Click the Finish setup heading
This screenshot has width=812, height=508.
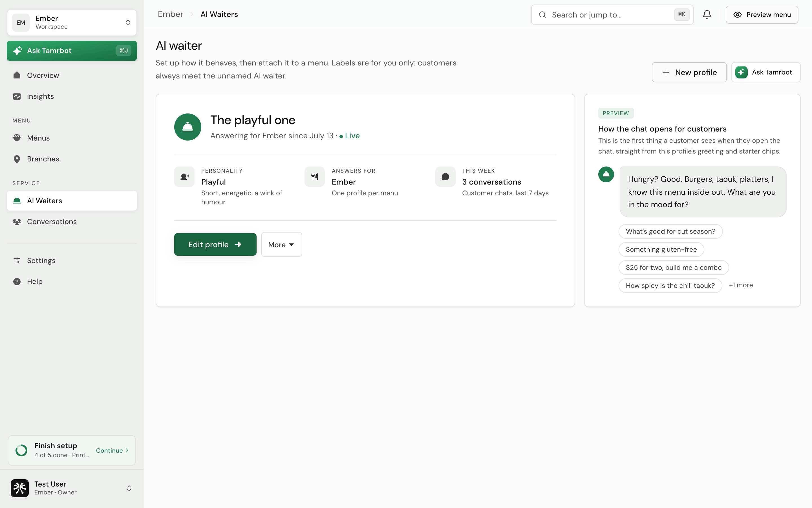pos(56,446)
